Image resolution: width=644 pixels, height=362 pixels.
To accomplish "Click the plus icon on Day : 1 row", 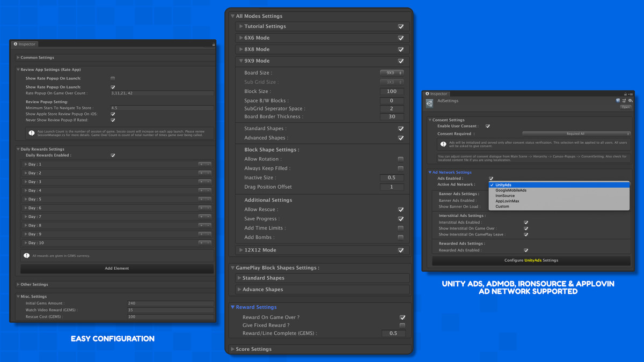I will click(x=201, y=165).
